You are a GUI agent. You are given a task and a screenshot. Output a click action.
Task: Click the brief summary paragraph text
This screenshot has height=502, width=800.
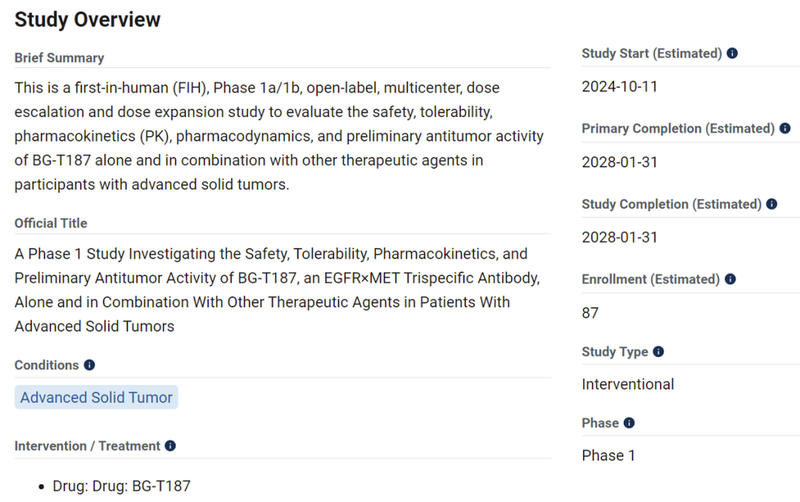[x=279, y=136]
